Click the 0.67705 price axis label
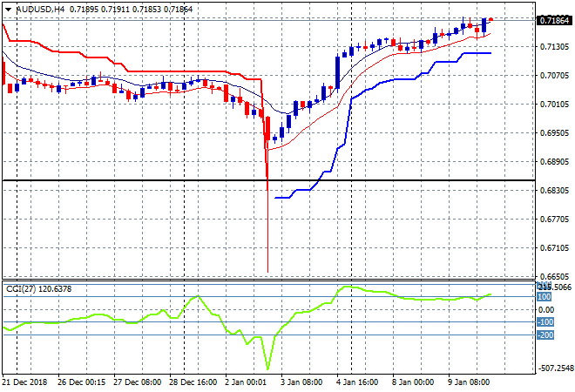This screenshot has width=575, height=392. tap(554, 220)
